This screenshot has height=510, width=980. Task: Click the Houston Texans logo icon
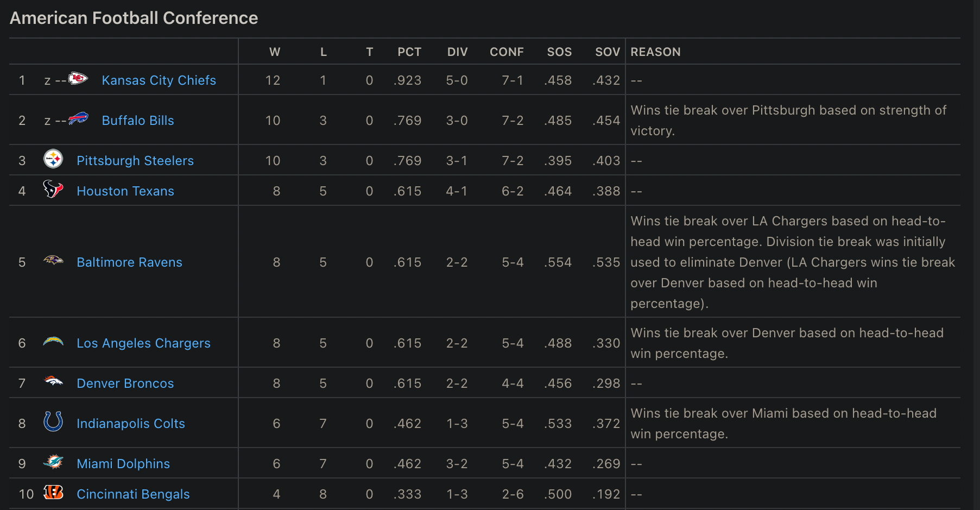click(x=53, y=190)
